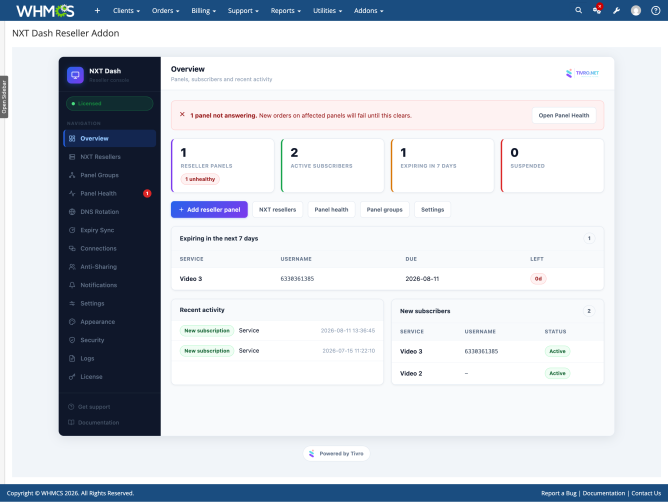Click Get support link
Screen dimensions: 668x502
click(89, 407)
